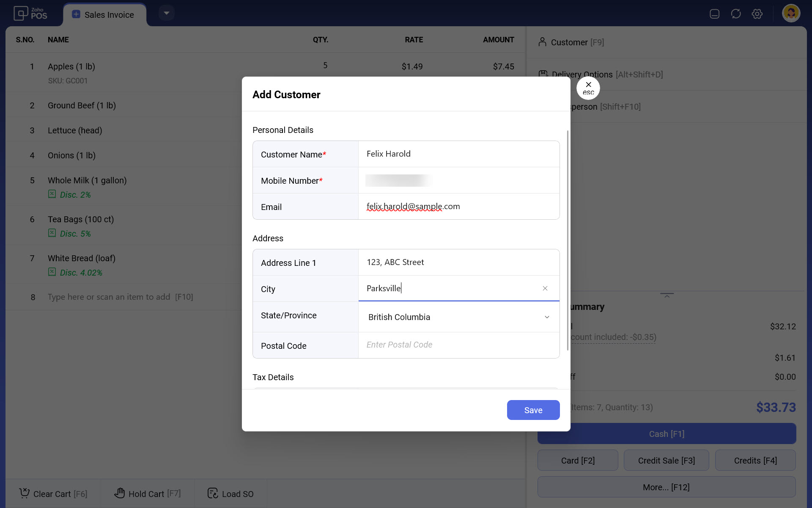Clear the City field with X icon

(x=545, y=288)
